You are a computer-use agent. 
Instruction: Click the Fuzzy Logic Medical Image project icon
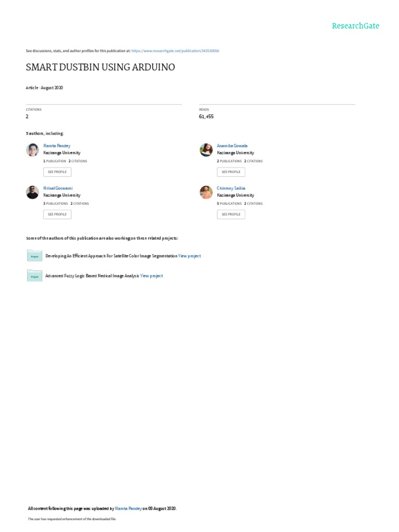(x=35, y=275)
